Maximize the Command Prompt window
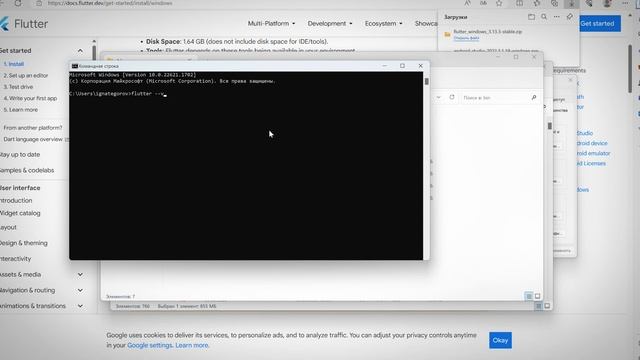This screenshot has width=640, height=360. (402, 66)
